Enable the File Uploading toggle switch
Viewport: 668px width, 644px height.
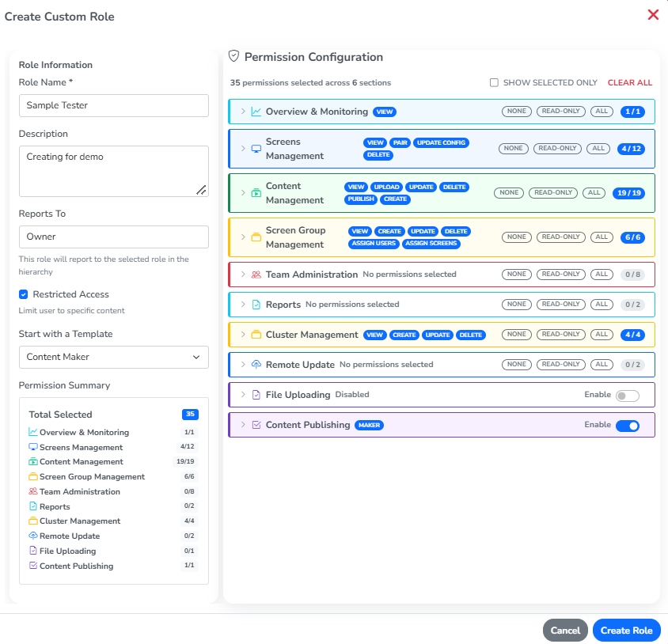click(x=628, y=396)
